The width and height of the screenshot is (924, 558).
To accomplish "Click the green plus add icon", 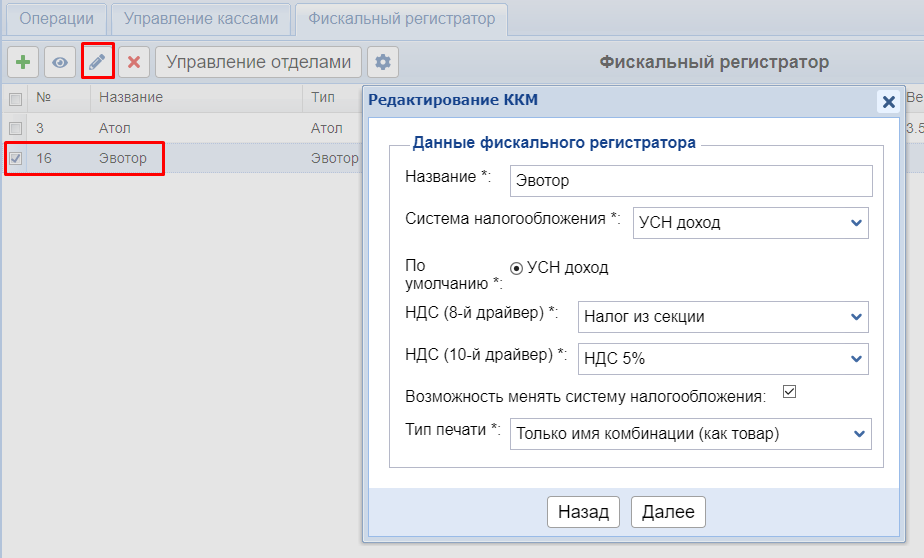I will click(23, 62).
